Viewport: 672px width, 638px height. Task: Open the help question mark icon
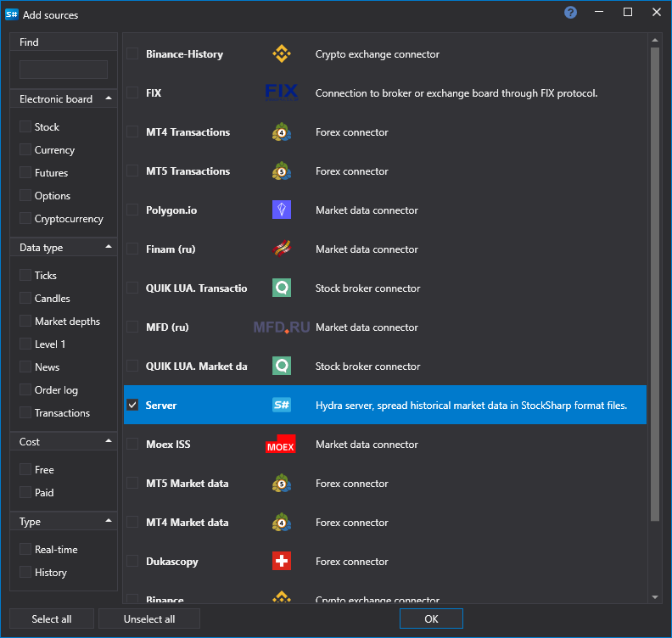click(x=570, y=13)
